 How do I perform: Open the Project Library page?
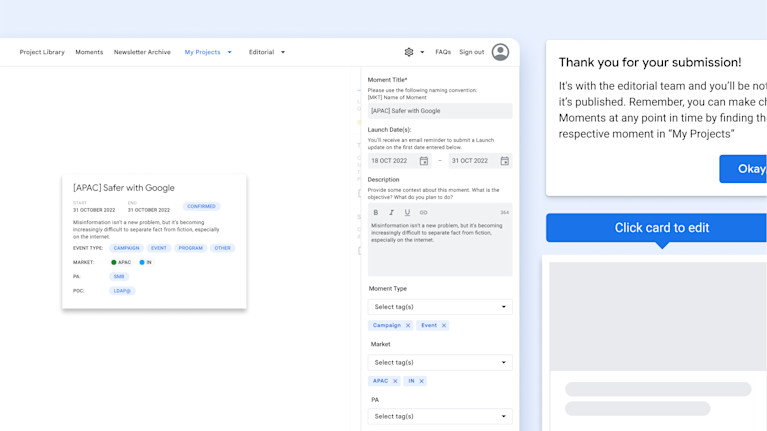pyautogui.click(x=42, y=52)
